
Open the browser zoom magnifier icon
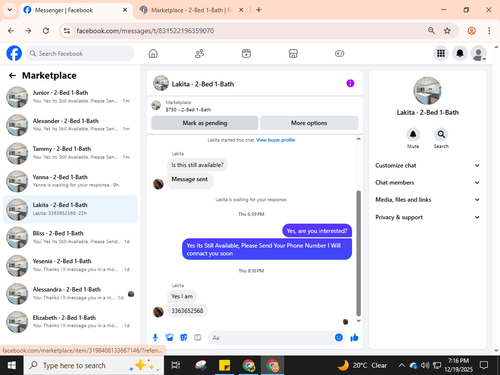(x=431, y=31)
